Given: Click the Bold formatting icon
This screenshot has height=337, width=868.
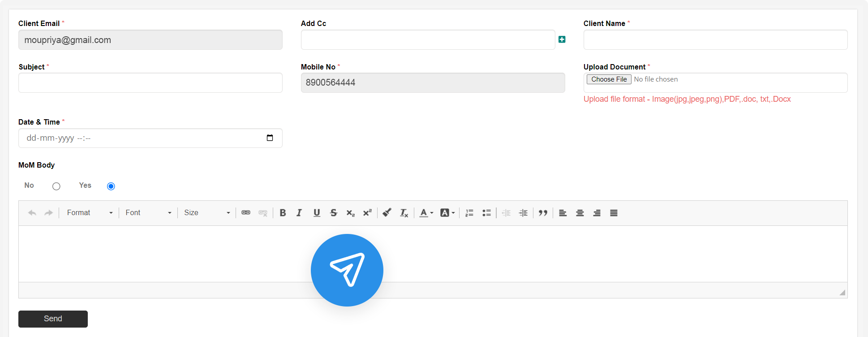Looking at the screenshot, I should 283,213.
